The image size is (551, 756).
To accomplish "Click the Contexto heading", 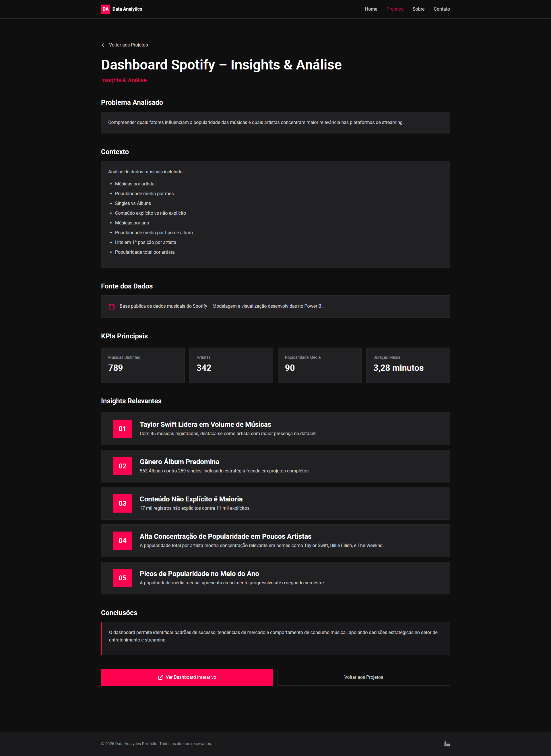I will pos(115,152).
